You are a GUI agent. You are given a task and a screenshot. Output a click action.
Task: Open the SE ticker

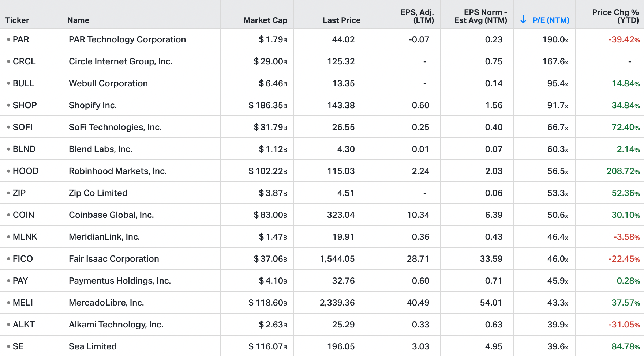click(18, 346)
